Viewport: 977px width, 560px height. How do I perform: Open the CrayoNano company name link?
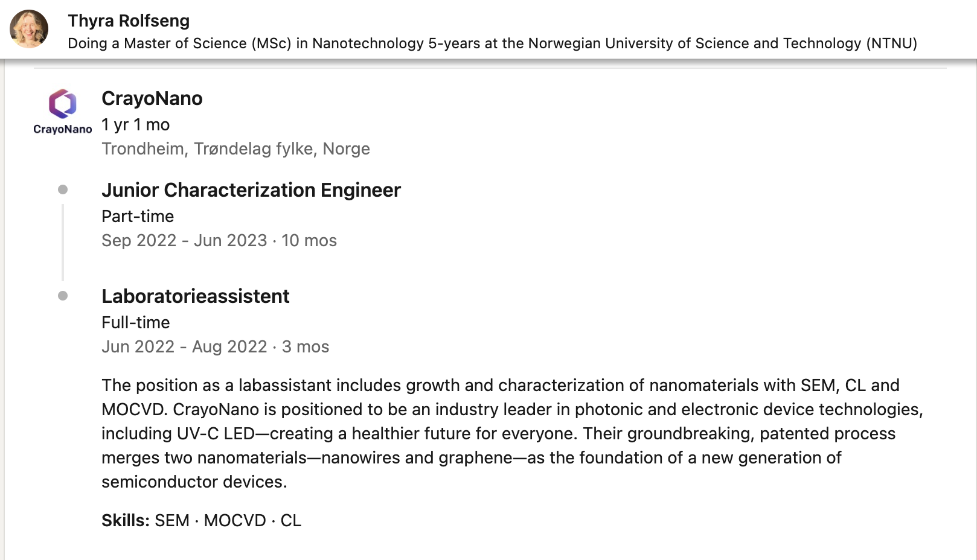[x=152, y=98]
